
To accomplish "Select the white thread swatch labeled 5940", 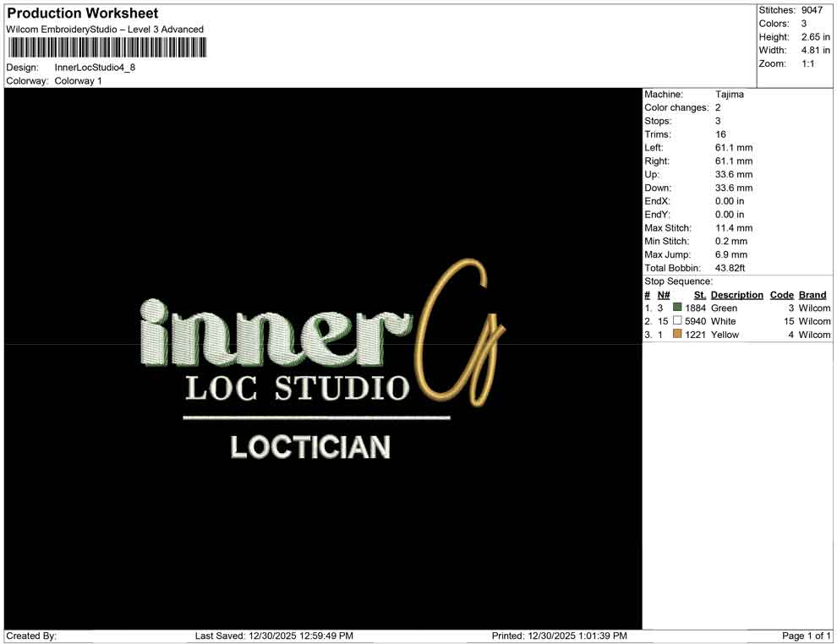I will [678, 321].
